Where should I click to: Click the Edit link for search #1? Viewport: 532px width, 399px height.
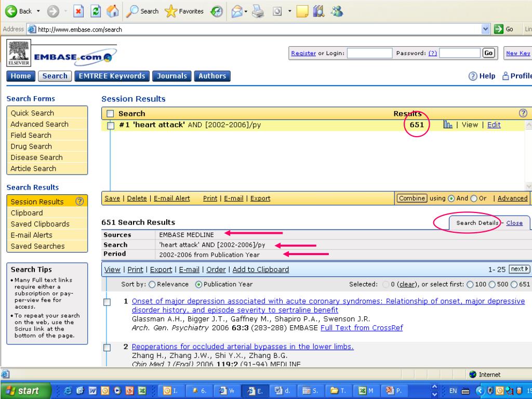[x=494, y=125]
